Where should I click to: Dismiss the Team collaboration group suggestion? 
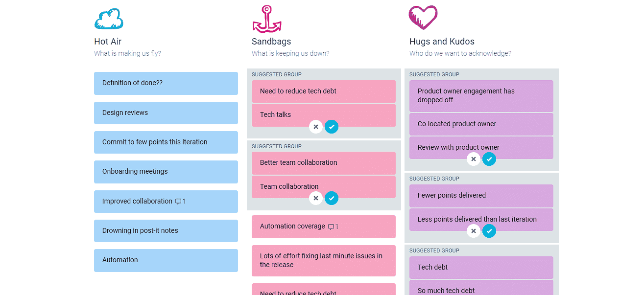pos(316,198)
